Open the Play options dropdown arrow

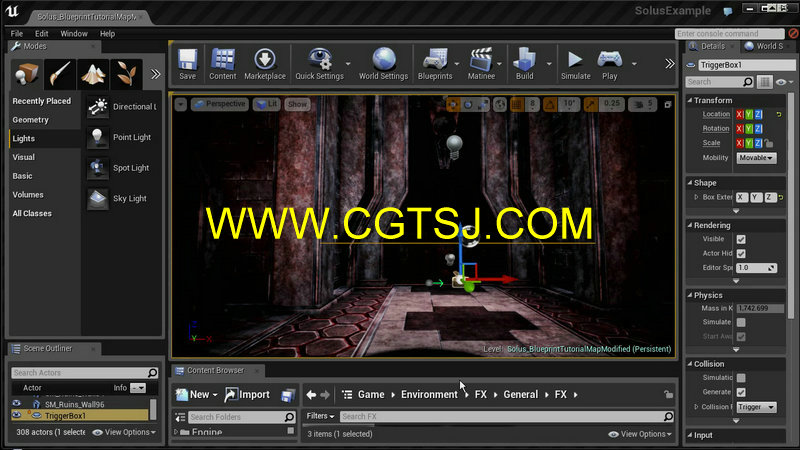(x=634, y=64)
